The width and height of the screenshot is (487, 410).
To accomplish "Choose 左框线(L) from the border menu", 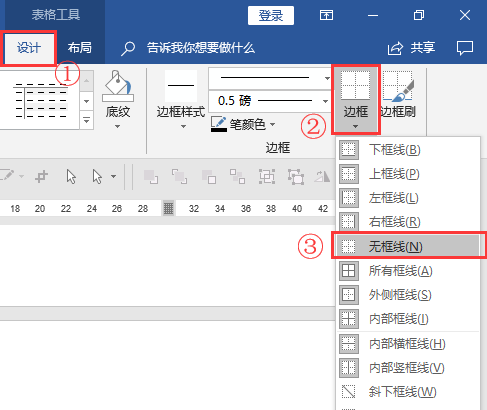I will [408, 198].
